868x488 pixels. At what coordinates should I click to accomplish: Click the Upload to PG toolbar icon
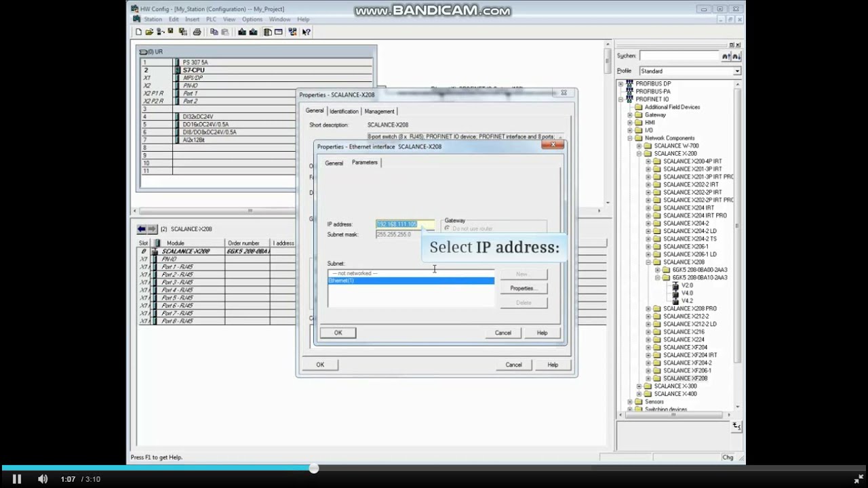[253, 31]
